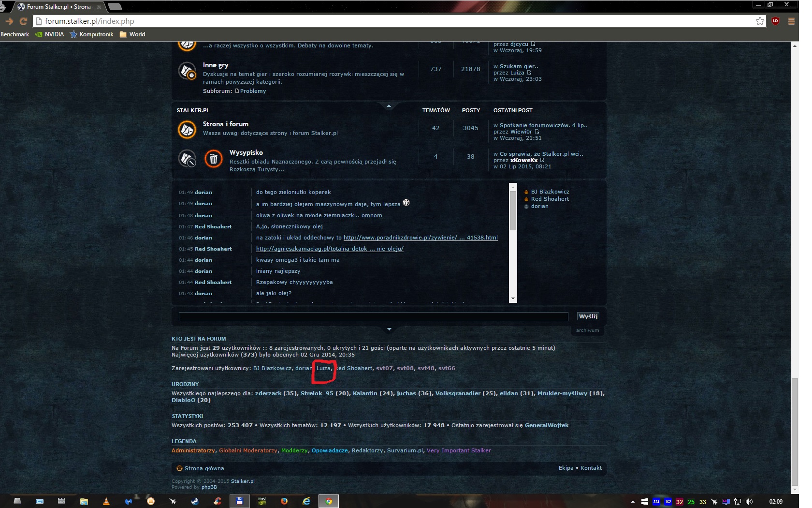Click the chat scrollbar down arrow
This screenshot has height=508, width=812.
point(513,299)
